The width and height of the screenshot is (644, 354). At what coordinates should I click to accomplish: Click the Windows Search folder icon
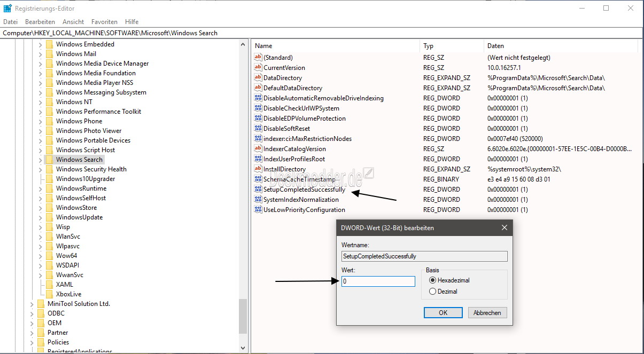point(49,160)
